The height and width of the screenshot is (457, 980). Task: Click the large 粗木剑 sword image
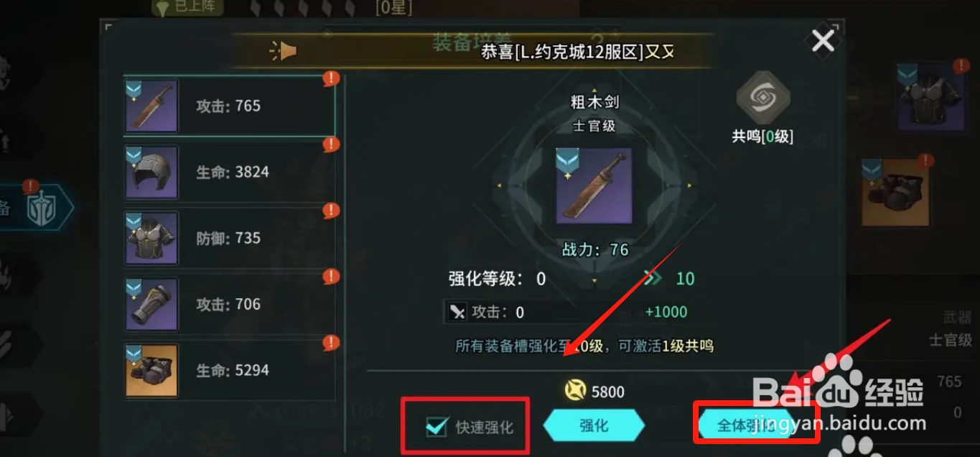click(594, 186)
